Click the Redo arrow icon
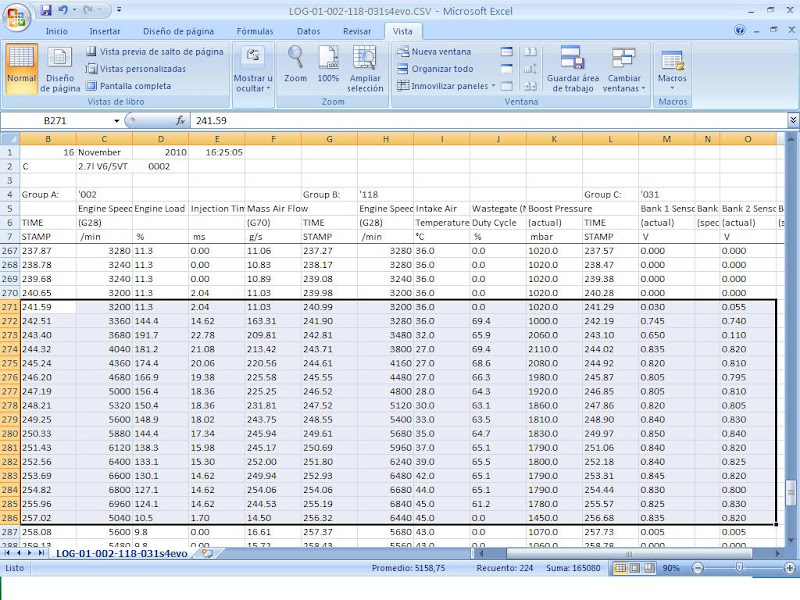 pyautogui.click(x=88, y=10)
